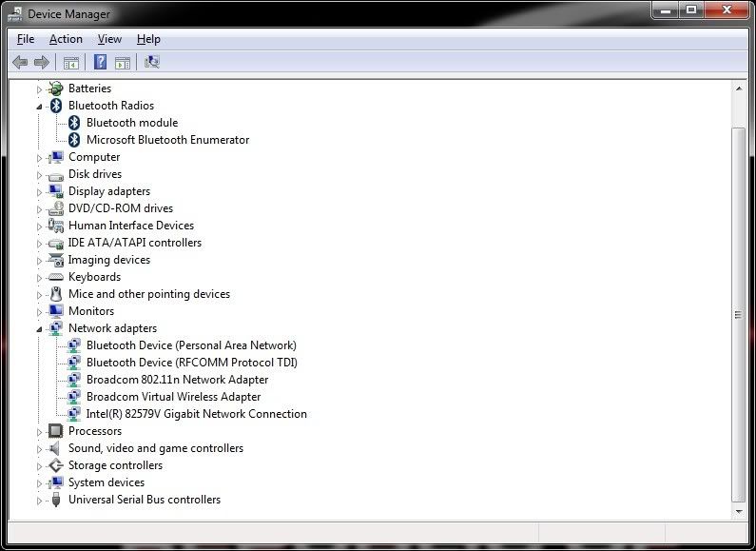
Task: Click Scan for hardware changes toolbar icon
Action: coord(152,62)
